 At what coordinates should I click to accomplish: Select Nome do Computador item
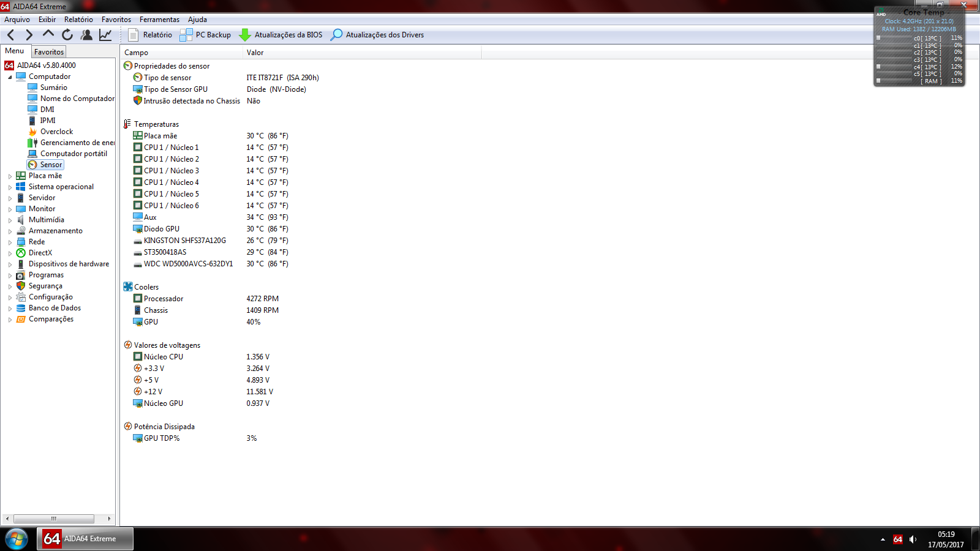pyautogui.click(x=77, y=99)
